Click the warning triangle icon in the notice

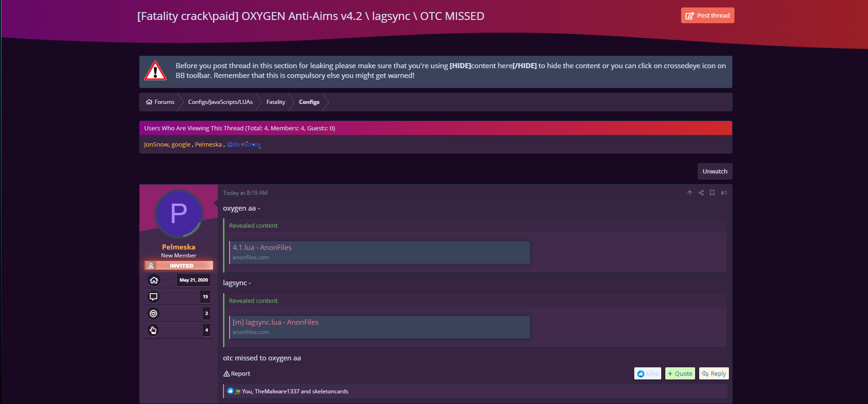pos(155,71)
